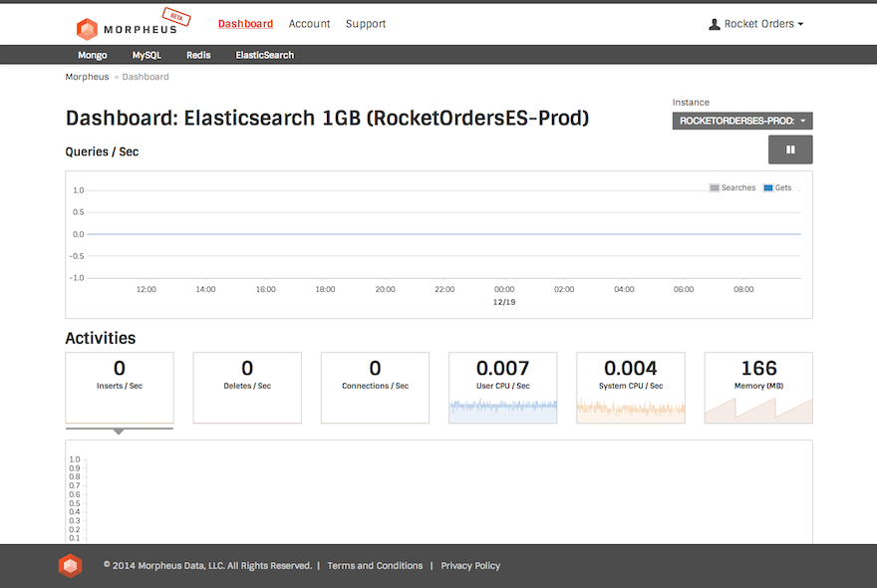Switch to the ElasticSearch tab
877x588 pixels.
pos(264,55)
